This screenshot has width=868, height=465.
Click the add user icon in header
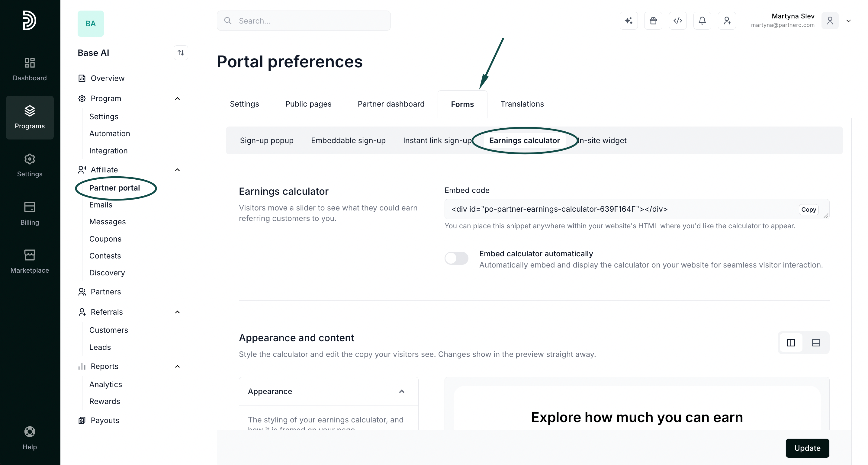727,21
